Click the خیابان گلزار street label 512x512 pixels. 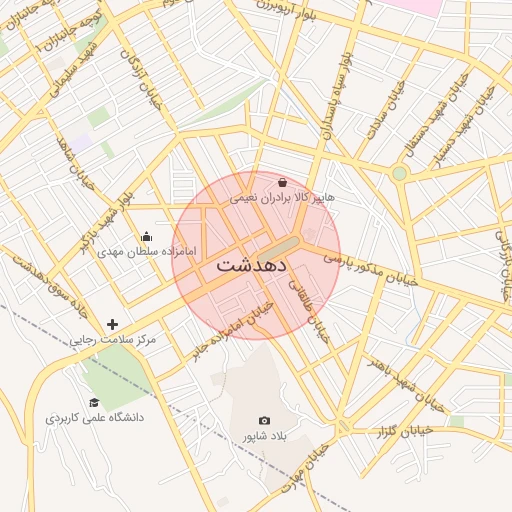click(405, 432)
